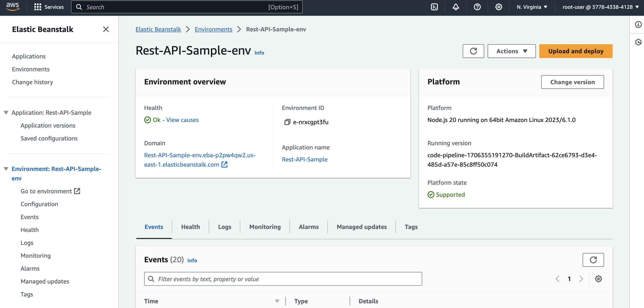
Task: Open console settings gear in top bar
Action: [499, 7]
